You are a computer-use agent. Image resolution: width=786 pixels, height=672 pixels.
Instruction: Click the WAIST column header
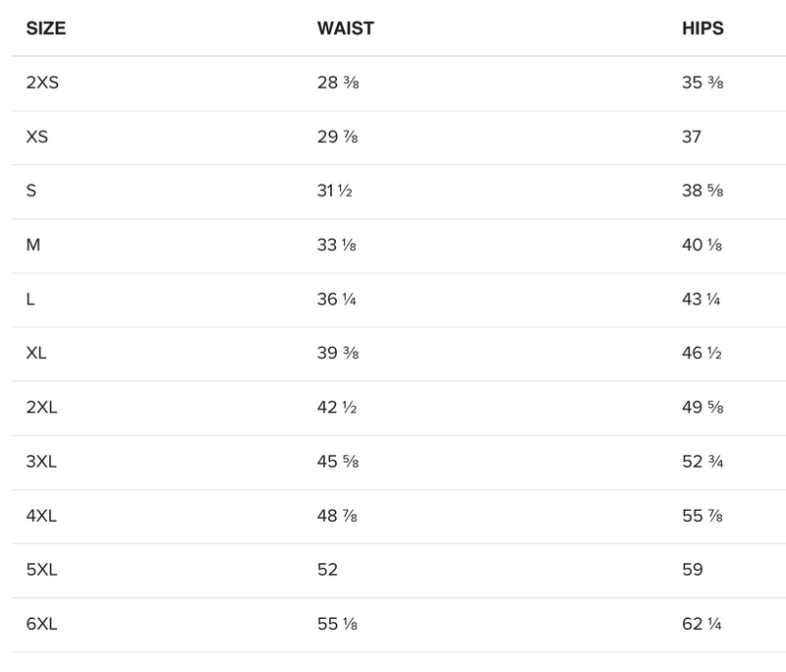[345, 28]
